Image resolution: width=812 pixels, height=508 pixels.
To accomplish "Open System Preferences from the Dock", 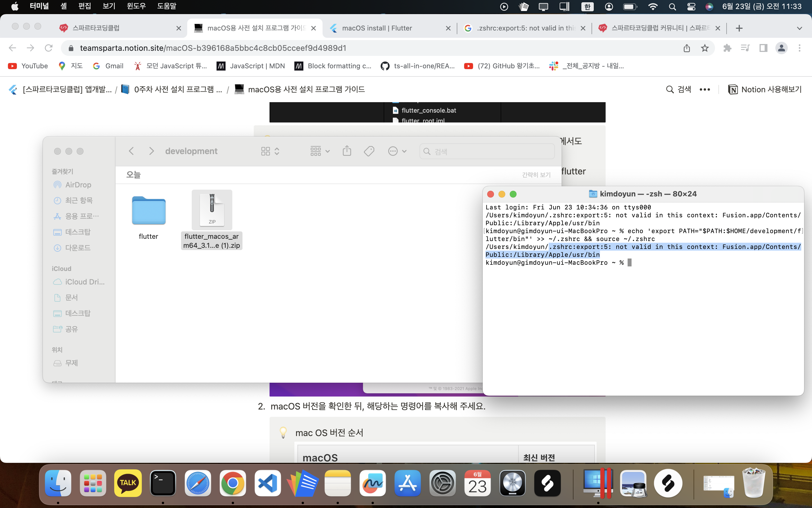I will coord(443,483).
